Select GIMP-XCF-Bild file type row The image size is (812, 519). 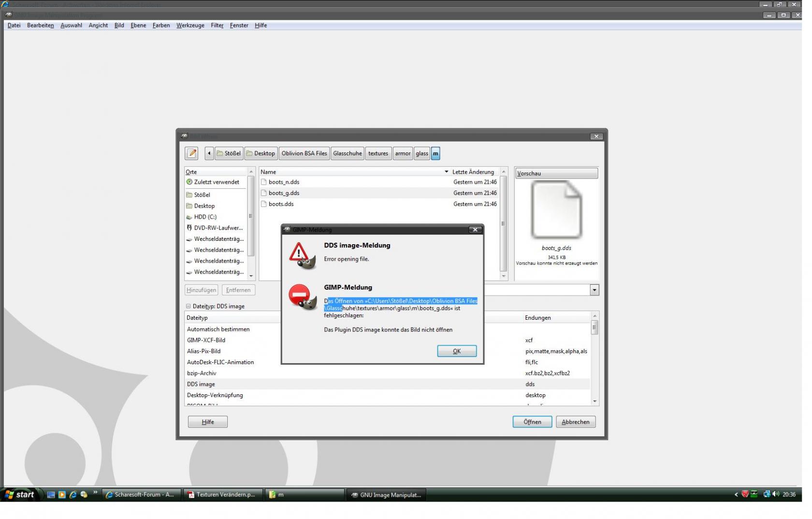206,340
